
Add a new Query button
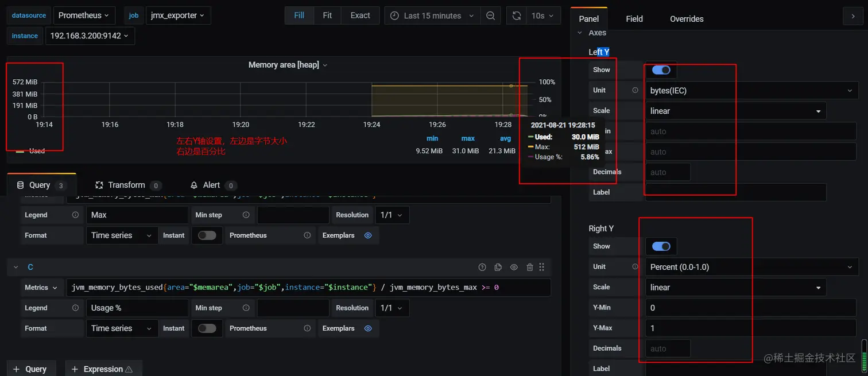pyautogui.click(x=31, y=369)
